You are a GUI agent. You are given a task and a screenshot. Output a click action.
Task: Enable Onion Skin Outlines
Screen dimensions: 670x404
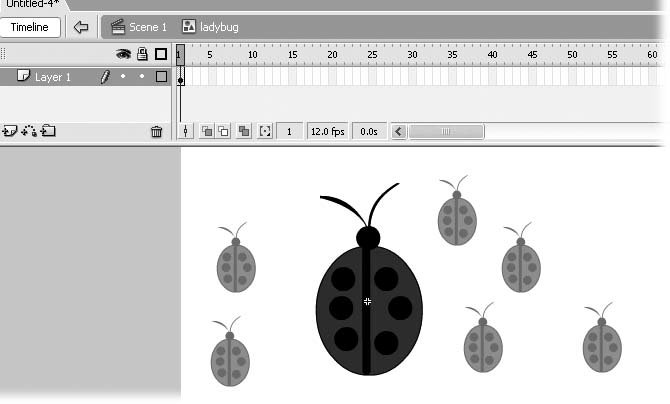(x=223, y=131)
